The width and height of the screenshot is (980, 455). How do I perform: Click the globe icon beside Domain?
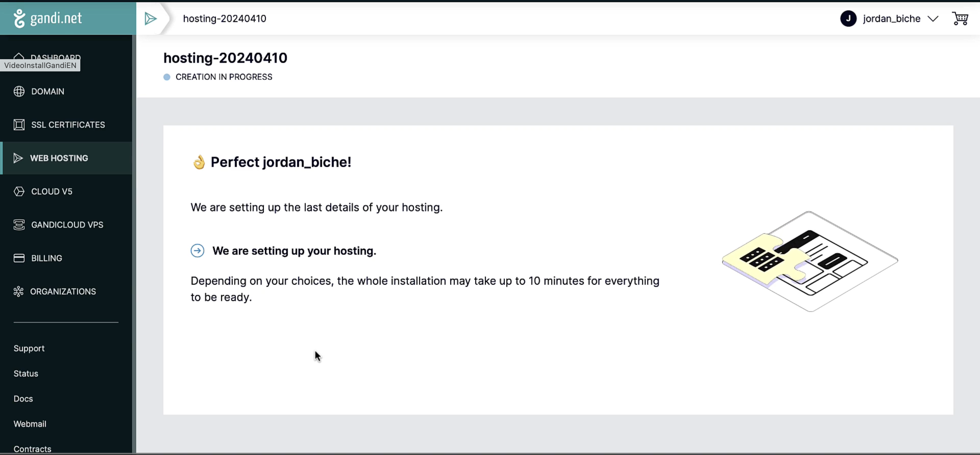pyautogui.click(x=19, y=91)
